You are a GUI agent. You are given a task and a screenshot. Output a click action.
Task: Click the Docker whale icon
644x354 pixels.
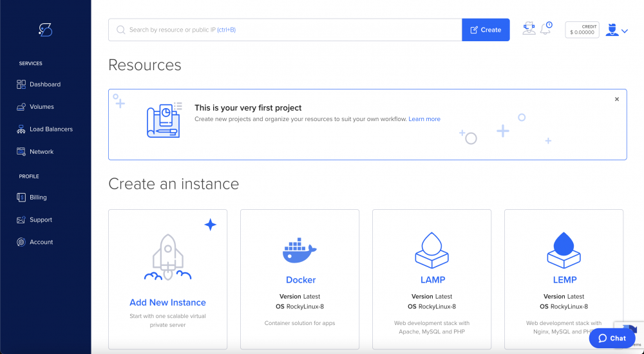pos(299,250)
